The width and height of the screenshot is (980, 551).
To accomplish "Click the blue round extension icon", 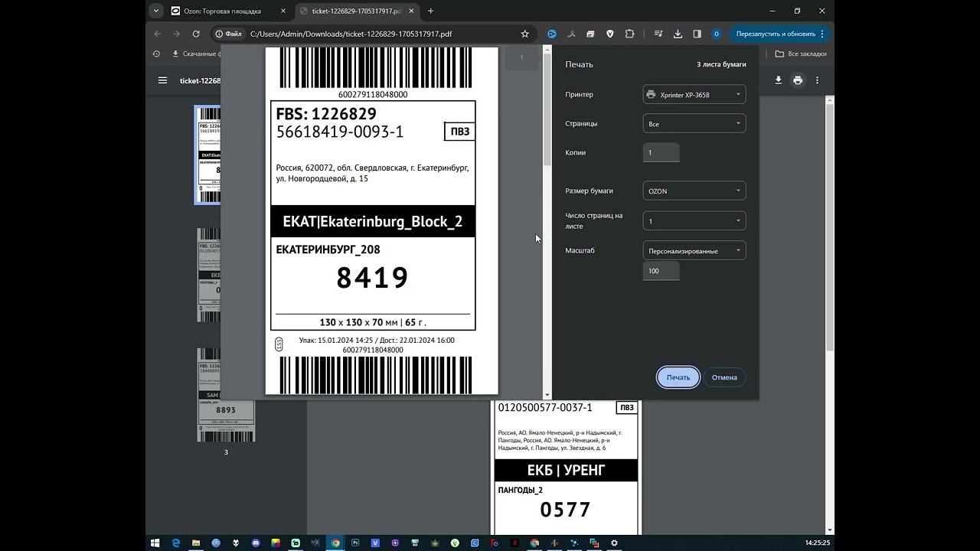I will coord(551,34).
